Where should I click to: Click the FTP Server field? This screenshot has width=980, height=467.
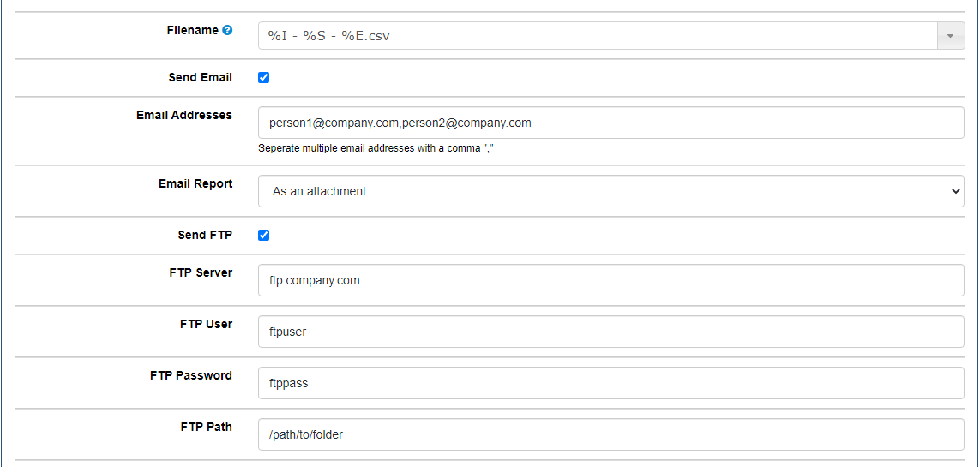[611, 280]
